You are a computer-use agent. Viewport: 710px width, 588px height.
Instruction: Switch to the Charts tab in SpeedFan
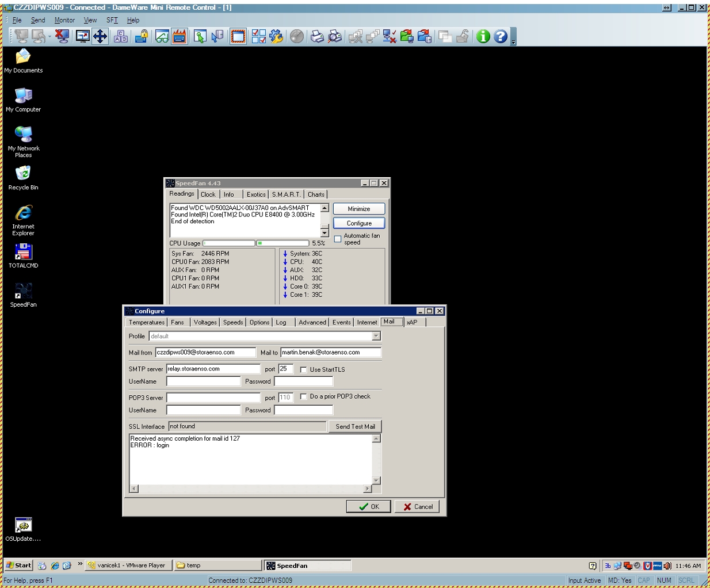(x=316, y=194)
